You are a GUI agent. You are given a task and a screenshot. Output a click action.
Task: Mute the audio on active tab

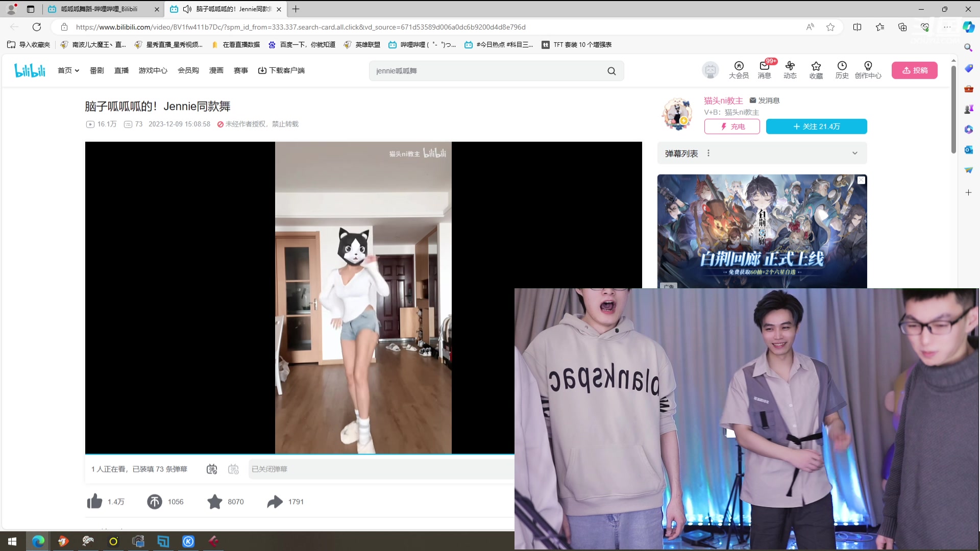(187, 9)
